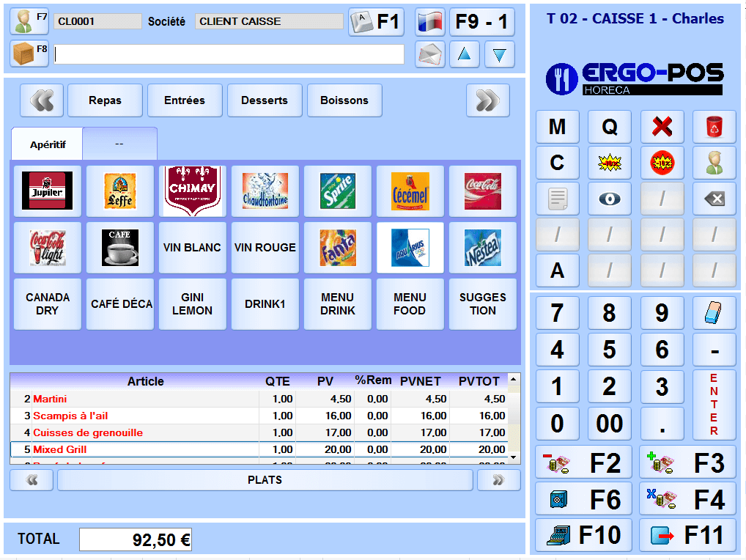Click the article search input field
The image size is (746, 560).
coord(229,54)
